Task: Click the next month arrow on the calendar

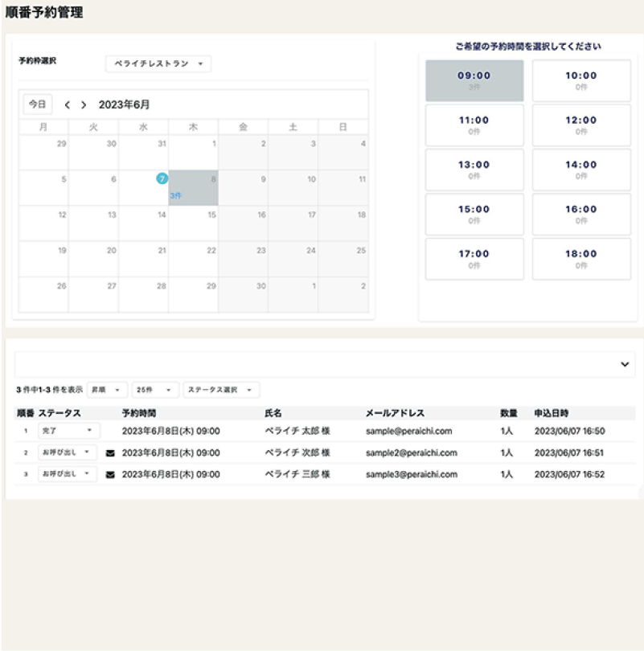Action: click(x=85, y=104)
